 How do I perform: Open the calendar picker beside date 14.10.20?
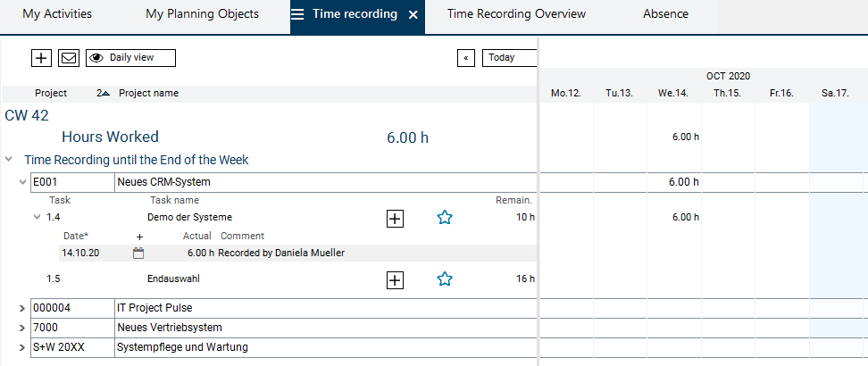[138, 254]
